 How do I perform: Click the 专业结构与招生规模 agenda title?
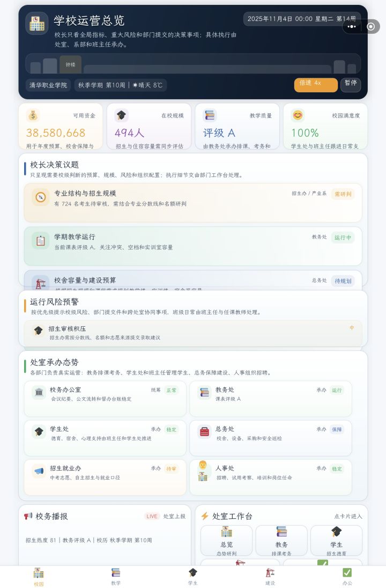(x=85, y=194)
